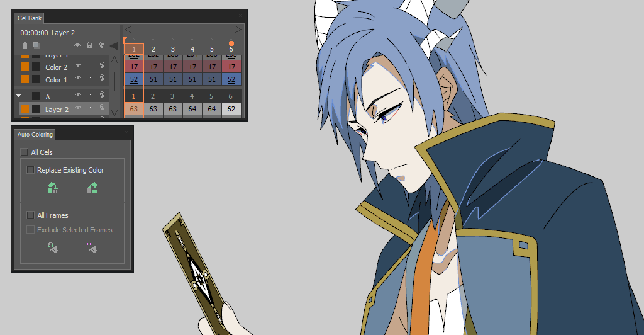Select frame 3 in the timeline header

(x=173, y=49)
